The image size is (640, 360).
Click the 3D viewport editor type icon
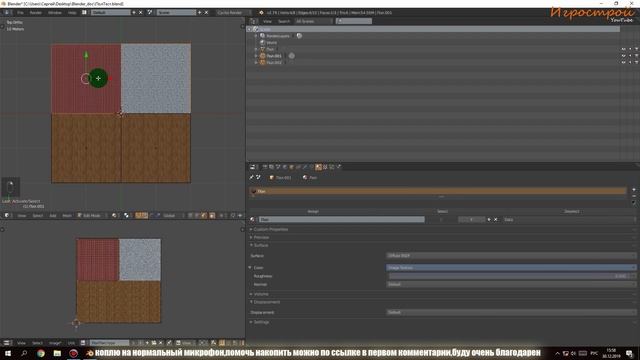click(7, 216)
